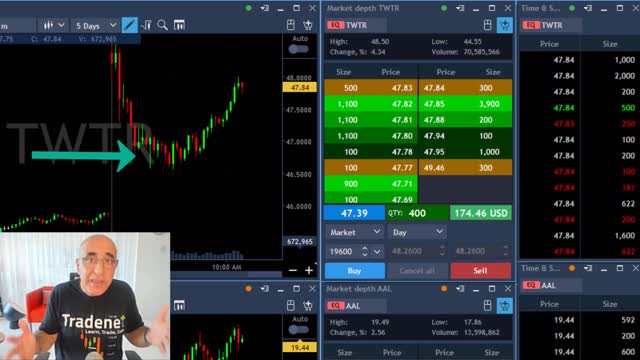
Task: Click TWTR symbol field in Time & Sales panel
Action: [551, 25]
